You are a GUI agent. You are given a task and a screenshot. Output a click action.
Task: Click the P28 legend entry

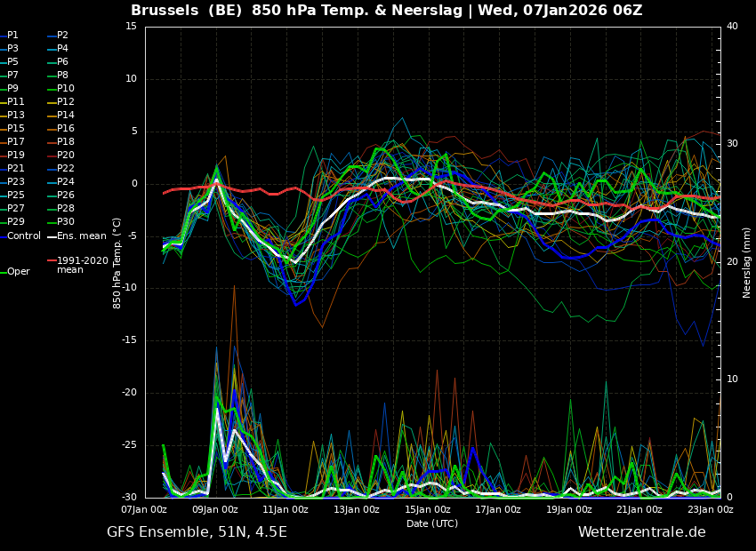(x=60, y=209)
